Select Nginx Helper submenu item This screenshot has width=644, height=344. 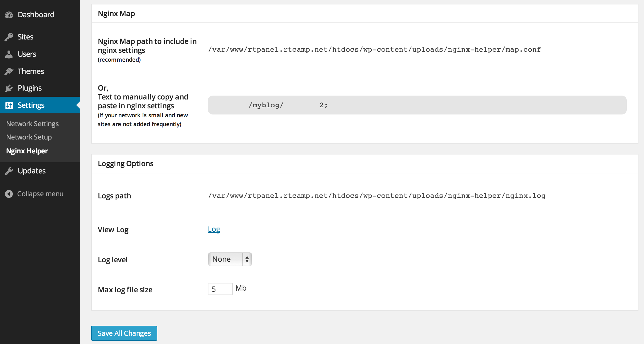point(27,151)
